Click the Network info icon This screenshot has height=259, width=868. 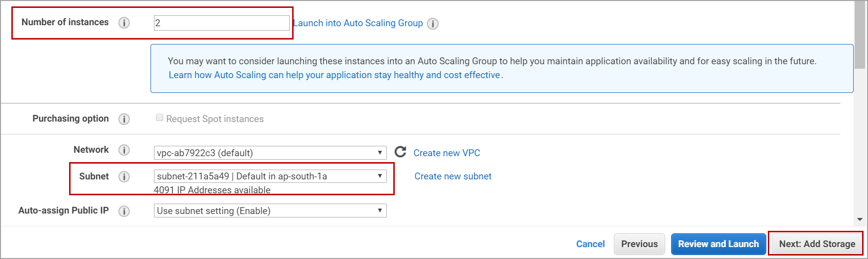(x=124, y=150)
